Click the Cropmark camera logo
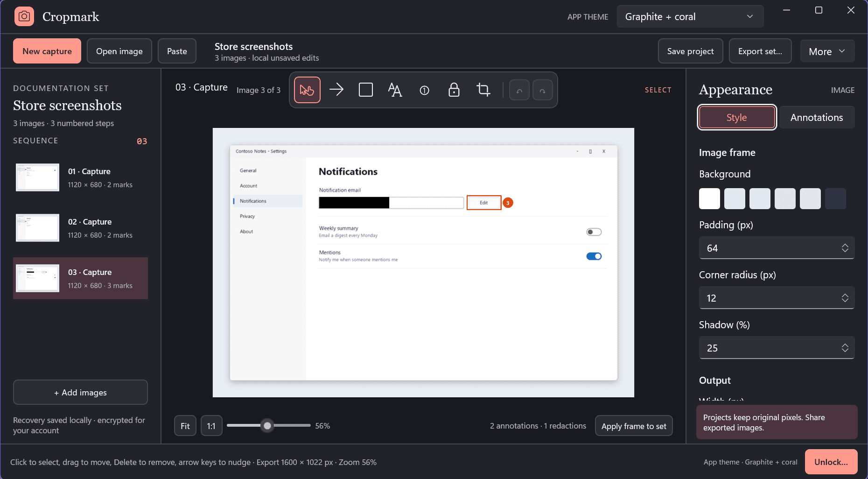Viewport: 868px width, 479px height. [24, 17]
